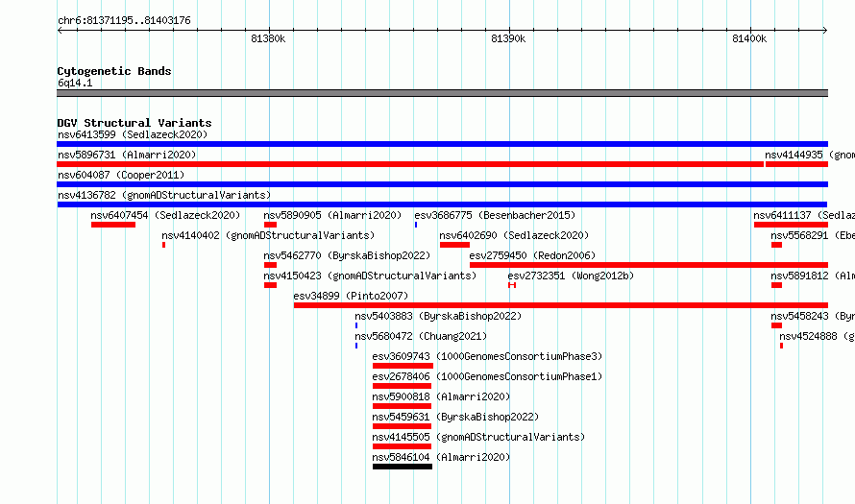Click nsv5846104 (Almarri2020) label
855x504 pixels.
tap(442, 457)
